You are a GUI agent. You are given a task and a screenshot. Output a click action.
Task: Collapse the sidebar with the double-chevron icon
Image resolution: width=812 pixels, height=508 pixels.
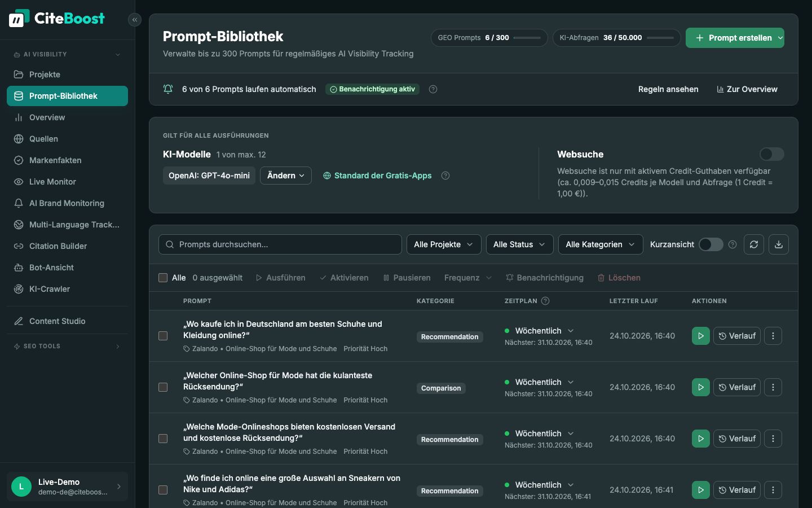point(135,20)
